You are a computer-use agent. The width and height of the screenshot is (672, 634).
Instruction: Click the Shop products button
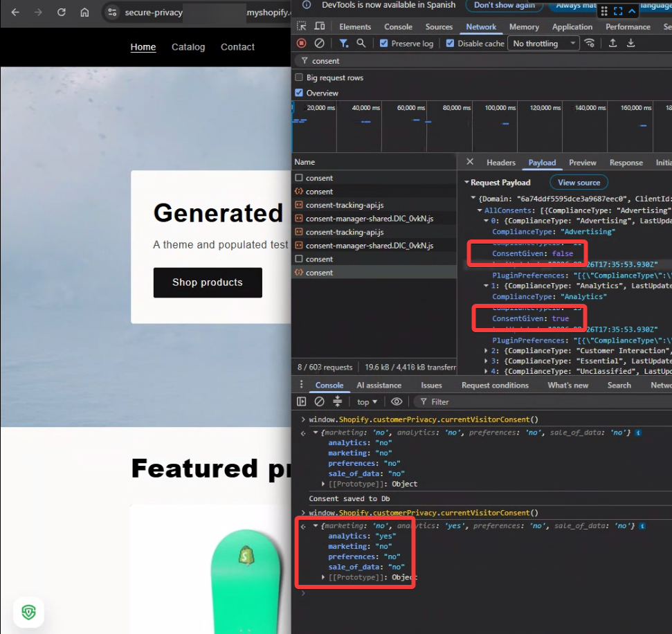click(x=208, y=282)
